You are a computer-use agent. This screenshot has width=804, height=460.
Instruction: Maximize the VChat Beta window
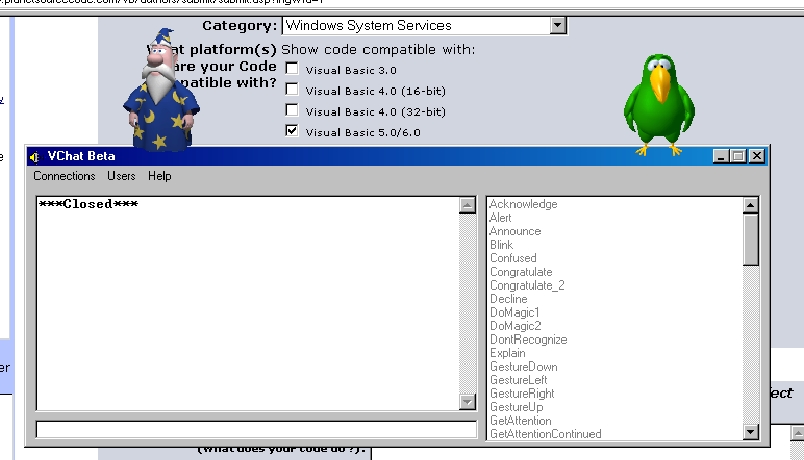tap(738, 156)
